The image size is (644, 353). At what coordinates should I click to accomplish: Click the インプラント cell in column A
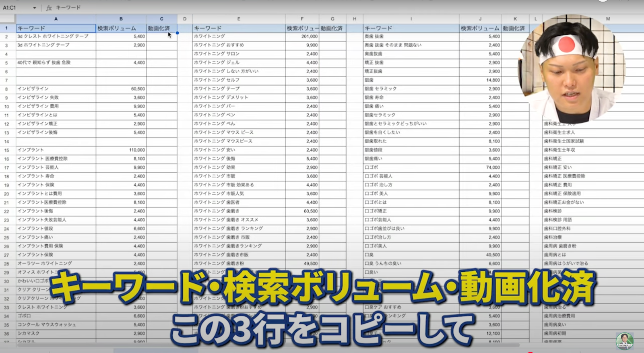click(x=56, y=150)
